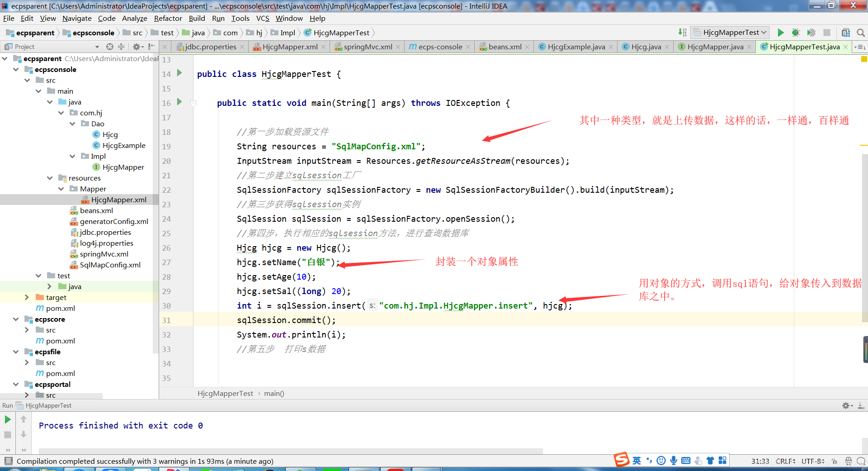868x471 pixels.
Task: Click Sogou microphone voice input icon
Action: point(674,461)
